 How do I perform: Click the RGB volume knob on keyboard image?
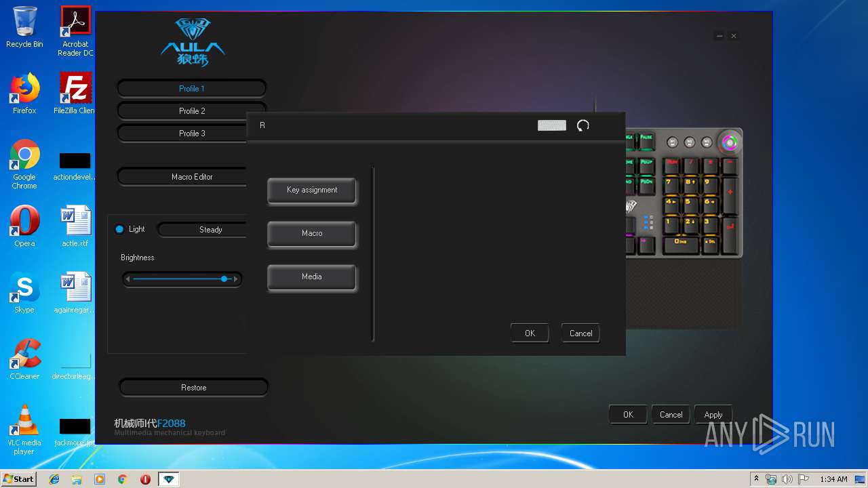(730, 142)
